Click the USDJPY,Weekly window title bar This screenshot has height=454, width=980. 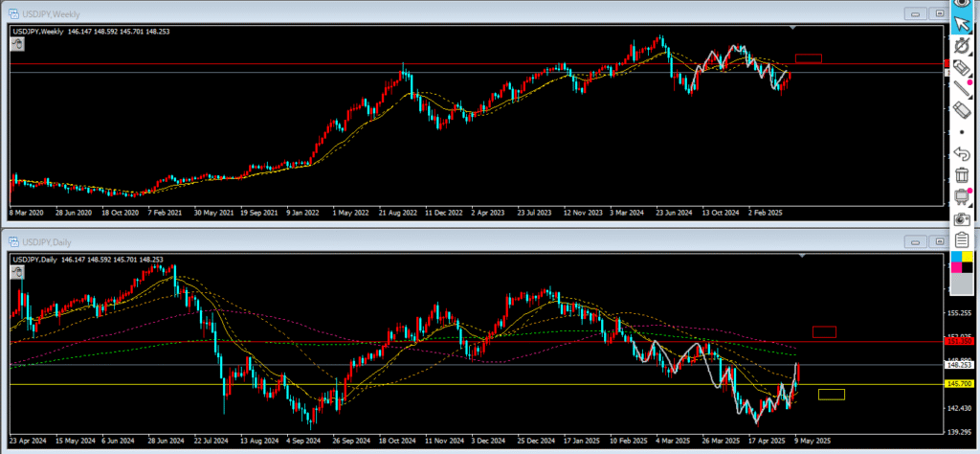[x=383, y=15]
